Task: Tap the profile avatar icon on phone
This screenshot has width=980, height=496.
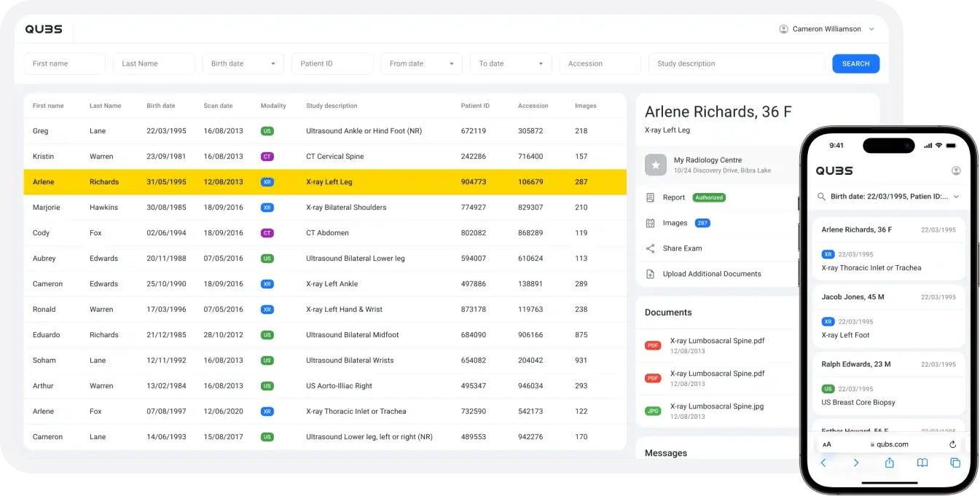Action: point(956,170)
